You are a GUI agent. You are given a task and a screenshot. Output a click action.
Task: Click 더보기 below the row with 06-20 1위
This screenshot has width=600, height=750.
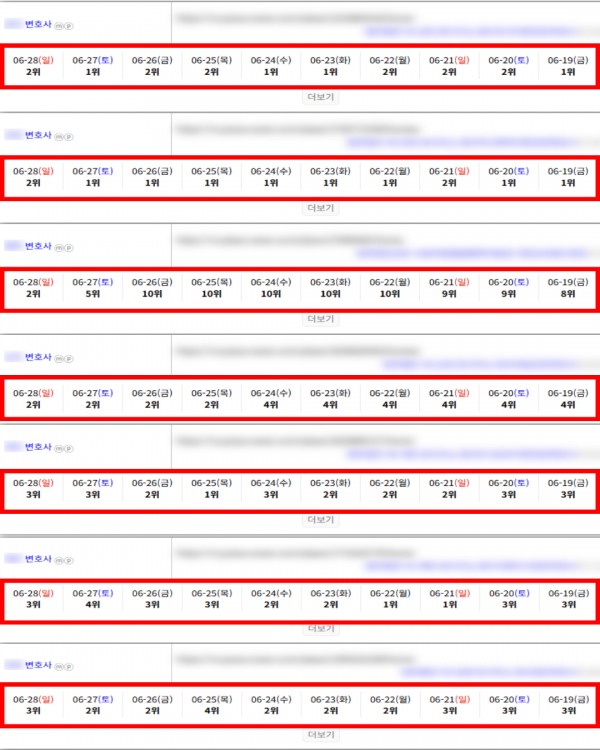point(321,208)
